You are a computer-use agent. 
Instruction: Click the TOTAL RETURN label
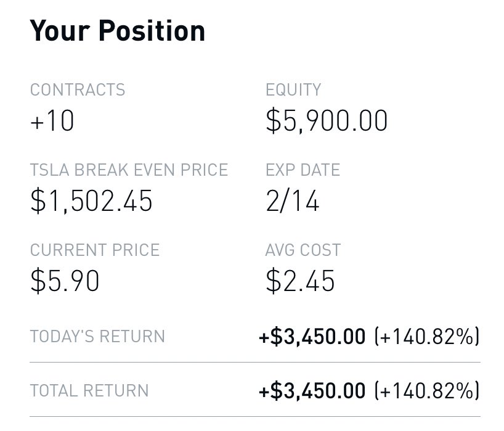(89, 390)
